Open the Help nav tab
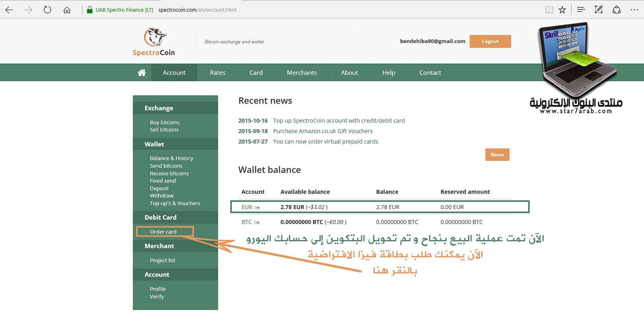644x333 pixels. [388, 72]
